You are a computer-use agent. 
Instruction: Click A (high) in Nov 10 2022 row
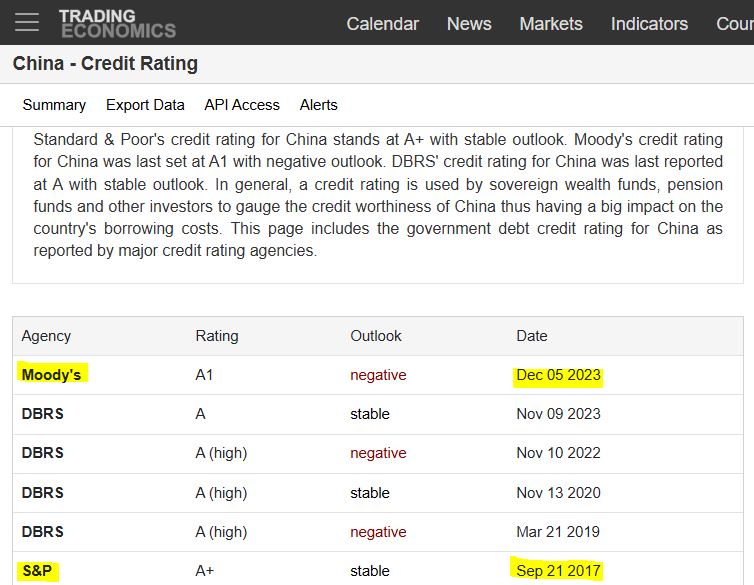coord(221,453)
